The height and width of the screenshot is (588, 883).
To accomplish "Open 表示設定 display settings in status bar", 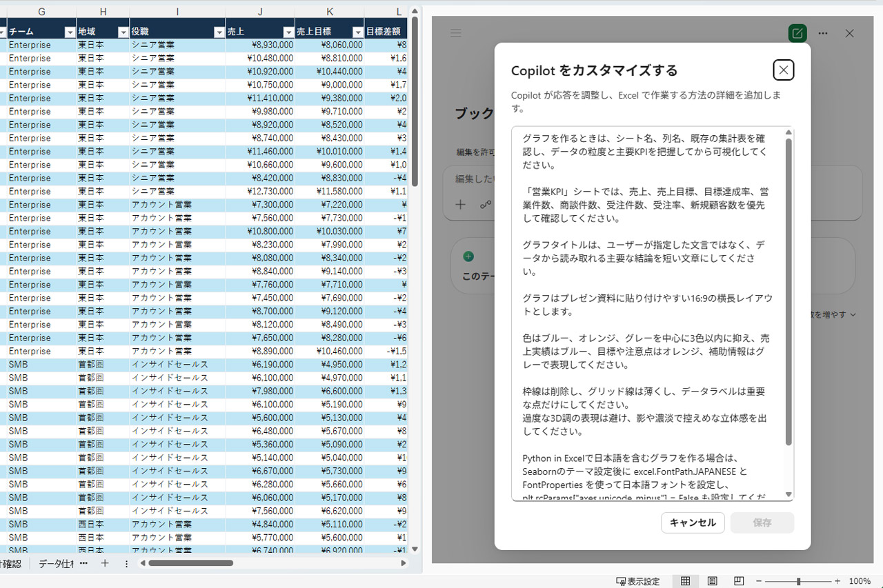I will tap(637, 581).
